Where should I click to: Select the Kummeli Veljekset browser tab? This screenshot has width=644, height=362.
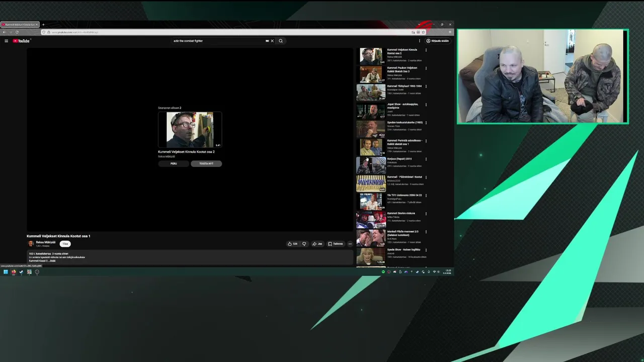[x=20, y=25]
